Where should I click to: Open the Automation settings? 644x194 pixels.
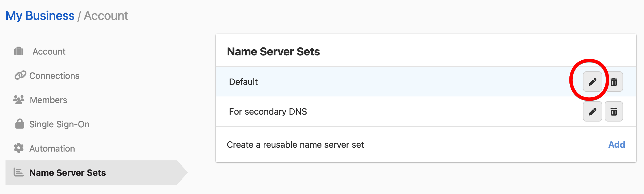tap(52, 149)
